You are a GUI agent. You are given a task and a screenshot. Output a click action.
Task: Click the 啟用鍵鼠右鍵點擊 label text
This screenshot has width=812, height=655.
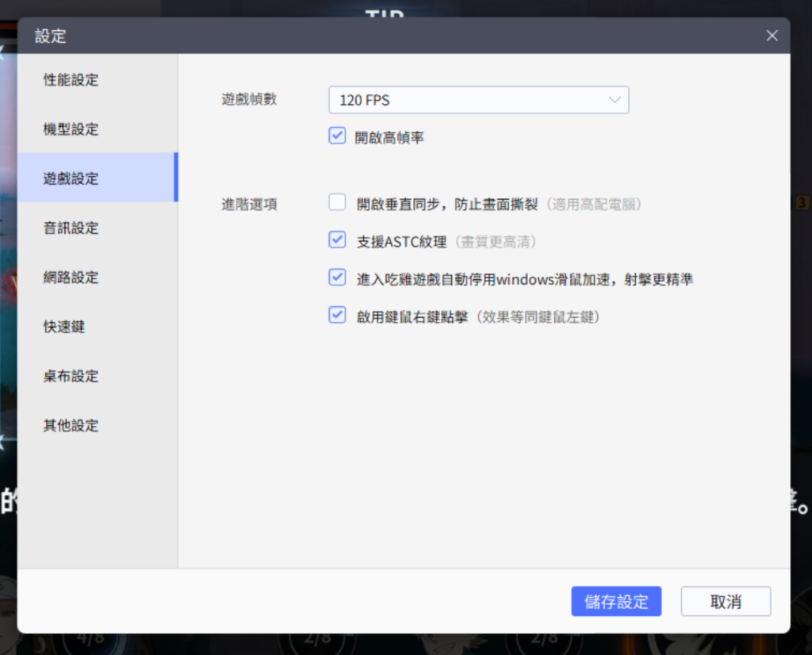[412, 317]
